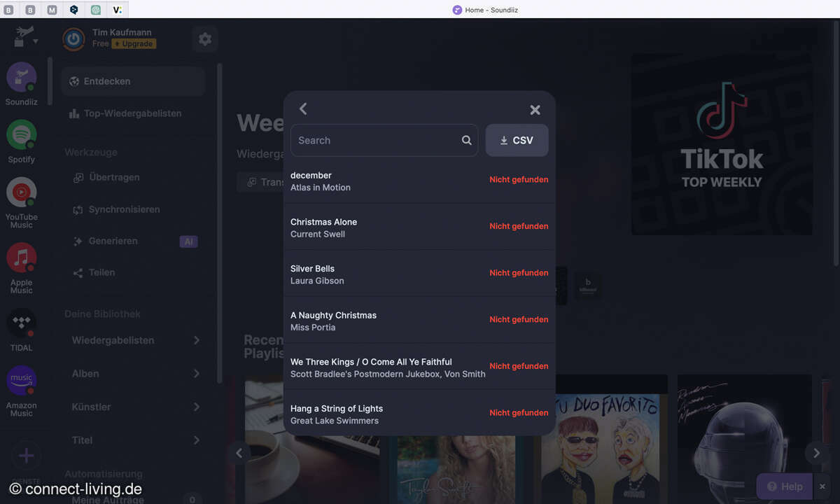The height and width of the screenshot is (504, 840).
Task: Click previous arrow of playlist carousel
Action: point(239,453)
